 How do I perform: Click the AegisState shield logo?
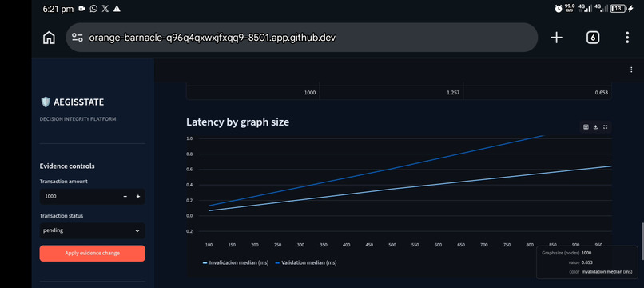46,102
